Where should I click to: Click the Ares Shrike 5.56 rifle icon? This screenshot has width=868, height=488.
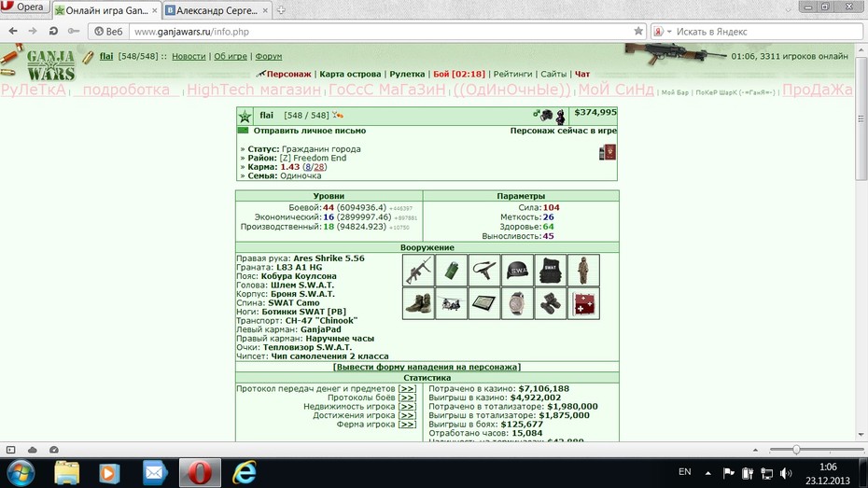pos(418,270)
